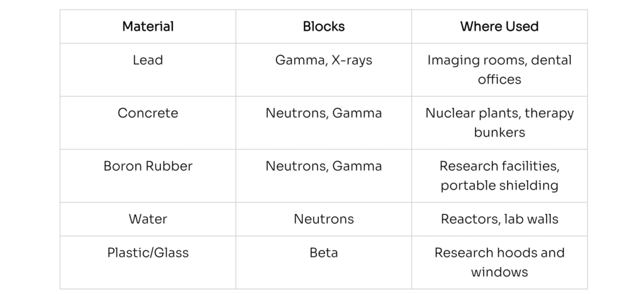Click the Blocks column header
Viewport: 644px width, 294px height.
coord(324,26)
